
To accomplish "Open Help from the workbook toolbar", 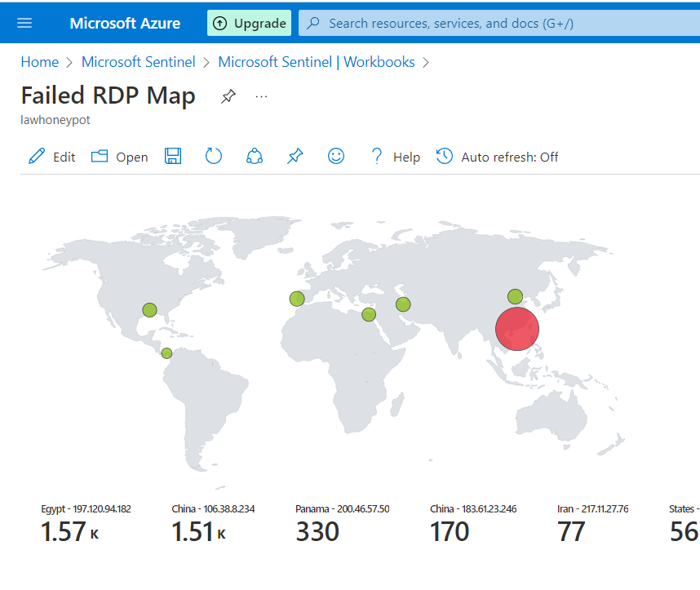I will [x=395, y=157].
